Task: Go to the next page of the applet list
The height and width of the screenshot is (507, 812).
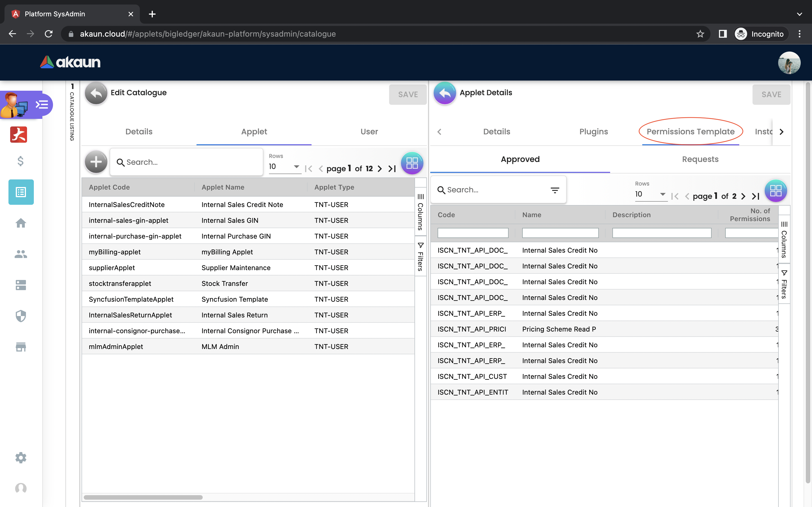Action: tap(380, 169)
